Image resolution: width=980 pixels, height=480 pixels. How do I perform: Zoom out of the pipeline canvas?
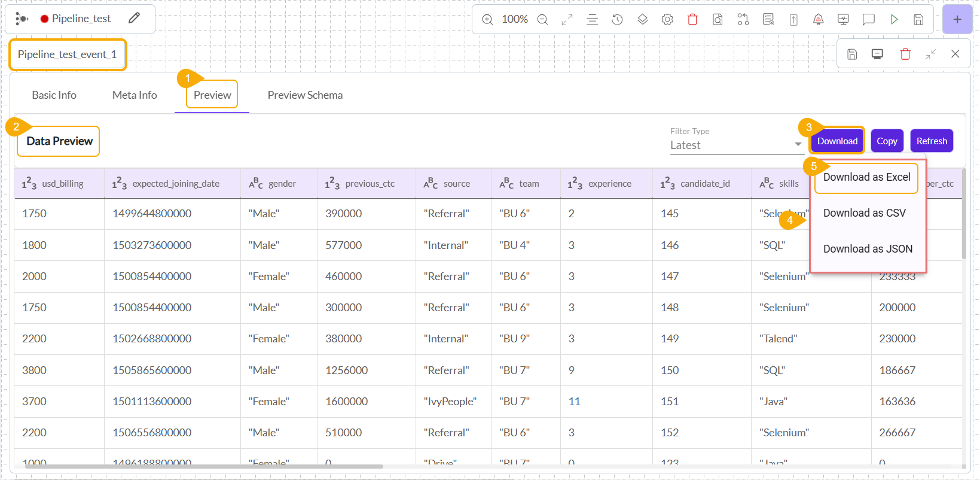(542, 20)
